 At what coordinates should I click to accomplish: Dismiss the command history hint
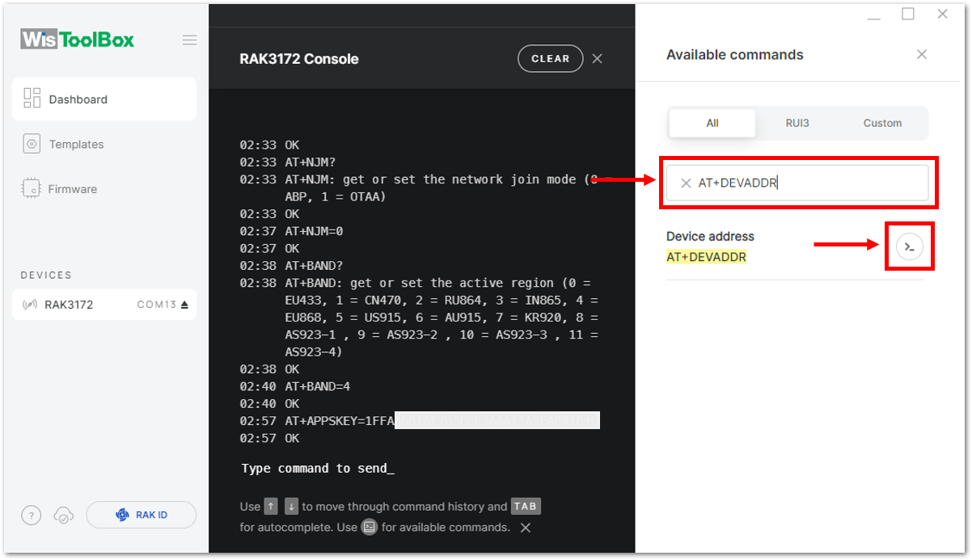coord(526,528)
